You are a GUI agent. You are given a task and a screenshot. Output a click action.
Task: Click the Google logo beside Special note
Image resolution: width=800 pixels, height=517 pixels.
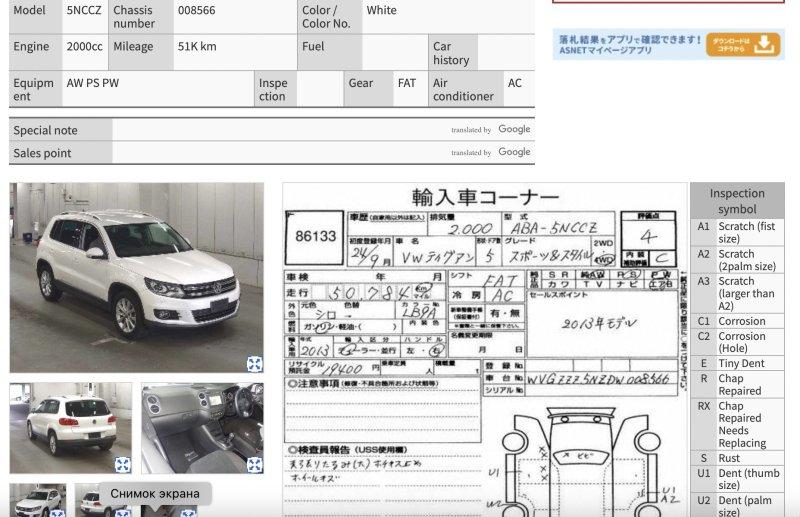click(x=514, y=129)
